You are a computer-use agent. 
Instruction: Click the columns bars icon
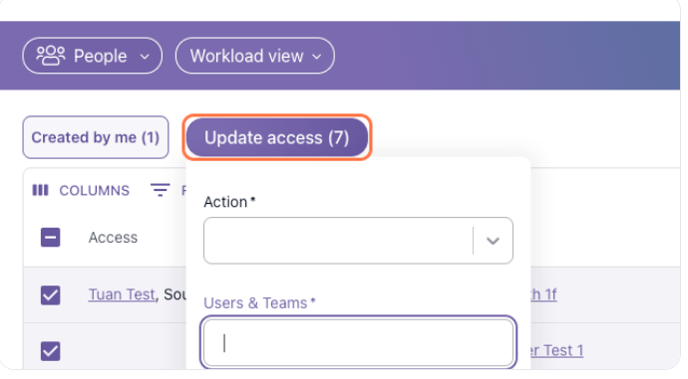(x=40, y=190)
